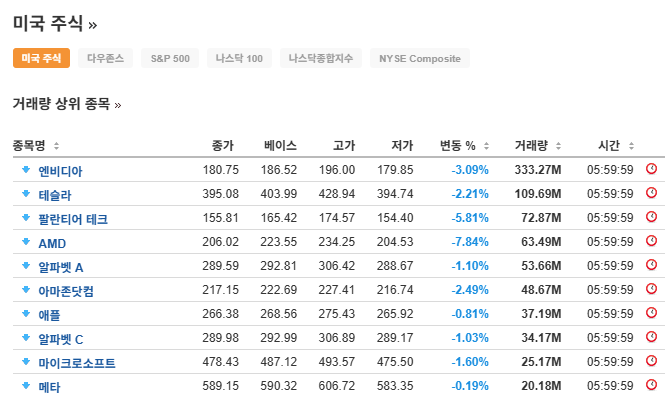Switch to the 다우존스 tab
This screenshot has height=405, width=669.
(105, 58)
